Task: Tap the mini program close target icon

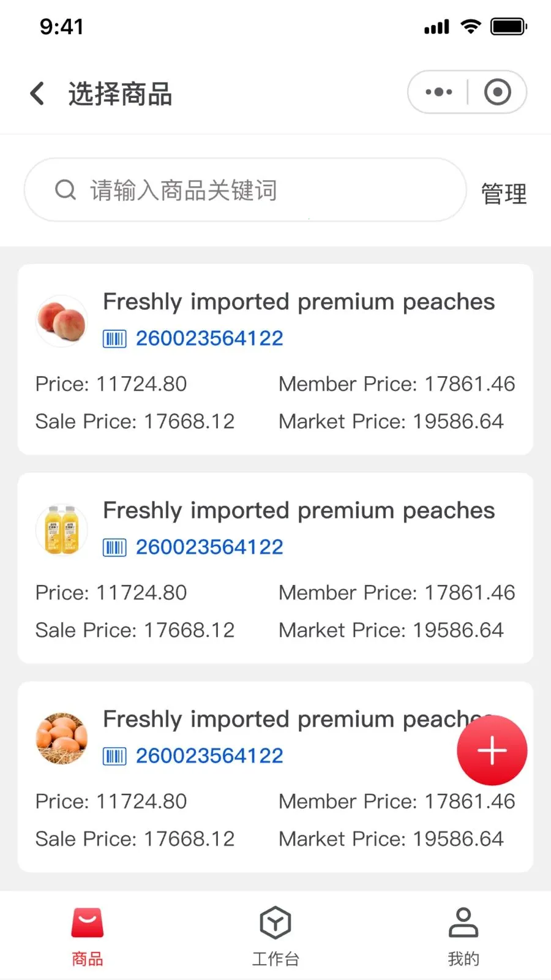Action: (497, 92)
